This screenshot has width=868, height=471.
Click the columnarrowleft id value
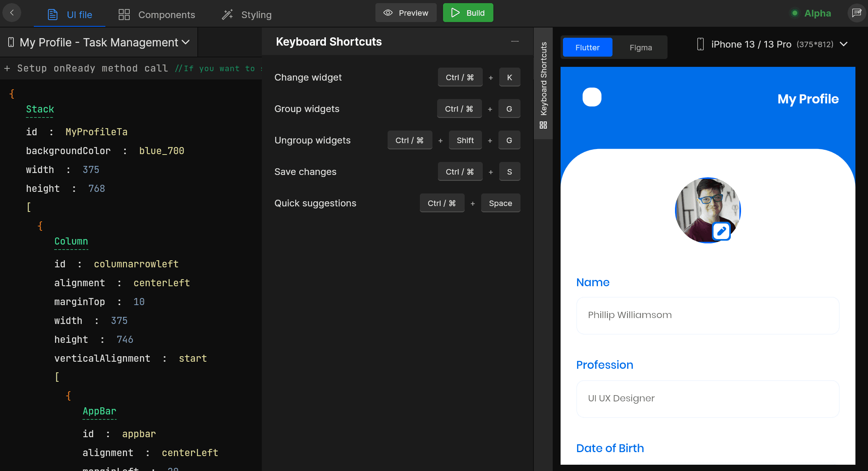(x=136, y=264)
